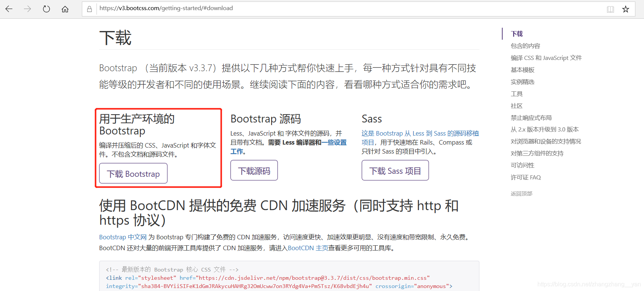The width and height of the screenshot is (644, 291).
Task: Go to 对第三方组件的支持 section
Action: coord(537,153)
